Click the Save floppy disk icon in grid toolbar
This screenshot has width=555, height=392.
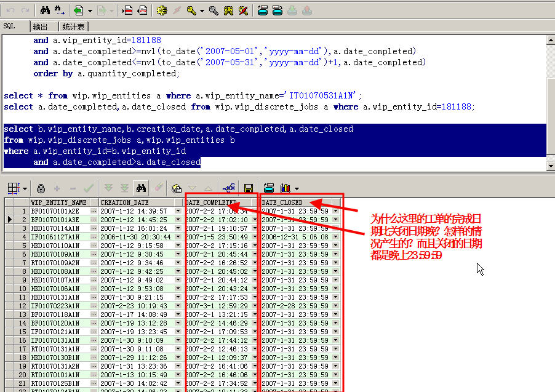point(249,188)
